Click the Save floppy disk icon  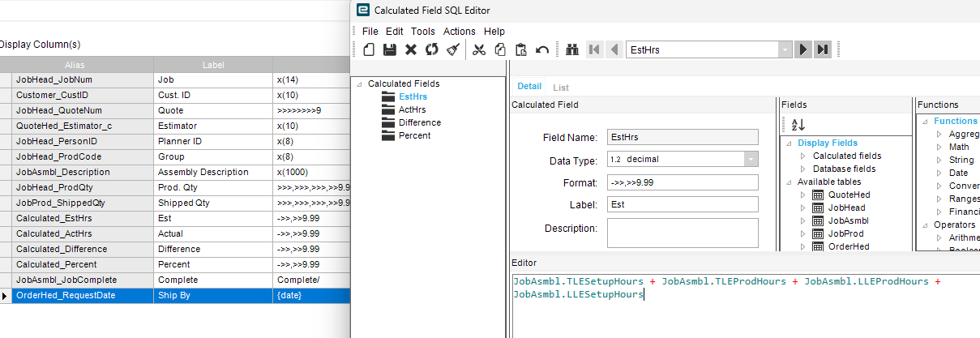click(390, 49)
